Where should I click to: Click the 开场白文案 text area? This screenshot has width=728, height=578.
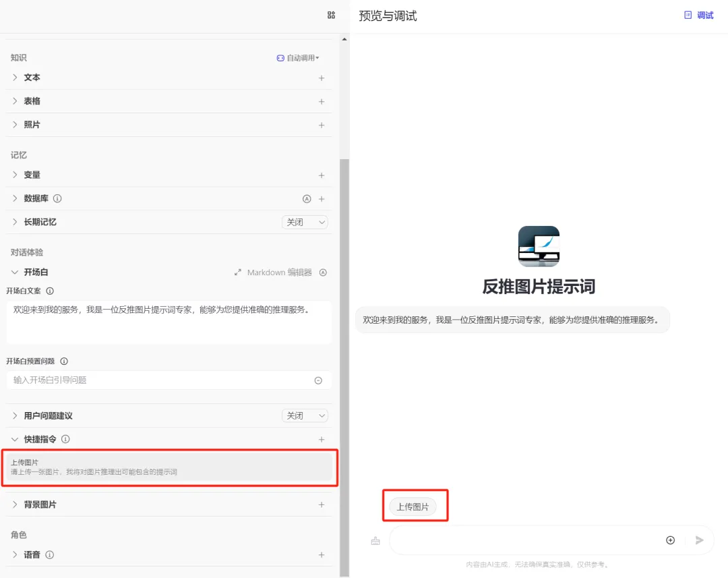point(169,322)
